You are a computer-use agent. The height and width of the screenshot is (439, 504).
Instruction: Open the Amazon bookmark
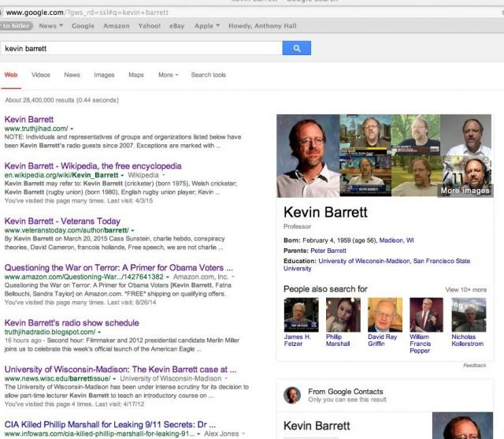[x=117, y=26]
